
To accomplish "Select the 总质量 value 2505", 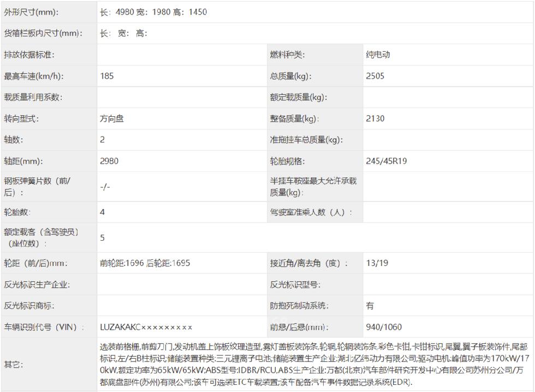I will pyautogui.click(x=375, y=76).
